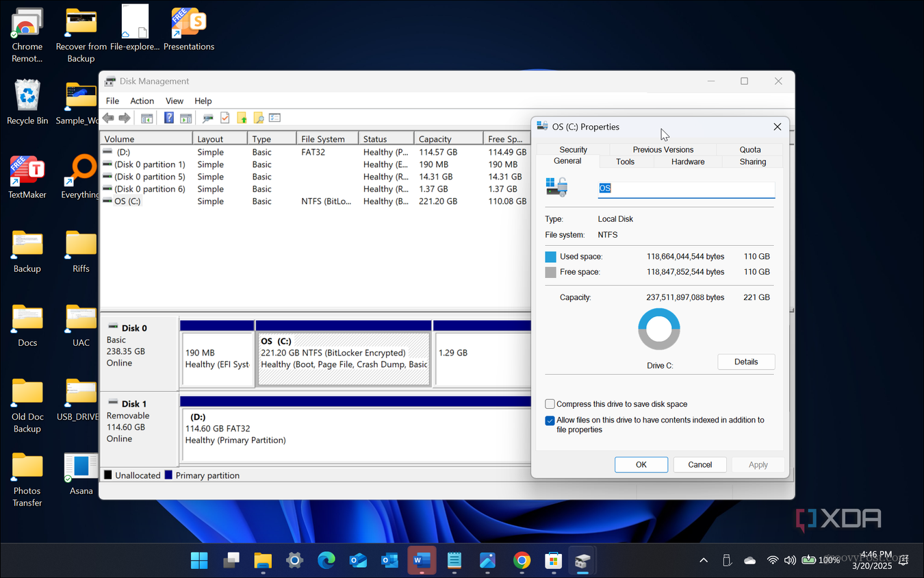This screenshot has width=924, height=578.
Task: Toggle the action pane visibility icon
Action: (x=185, y=118)
